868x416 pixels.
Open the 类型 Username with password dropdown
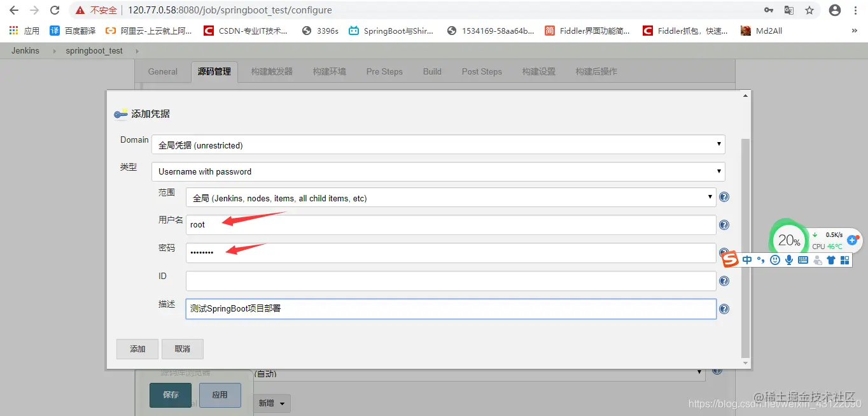click(x=438, y=171)
